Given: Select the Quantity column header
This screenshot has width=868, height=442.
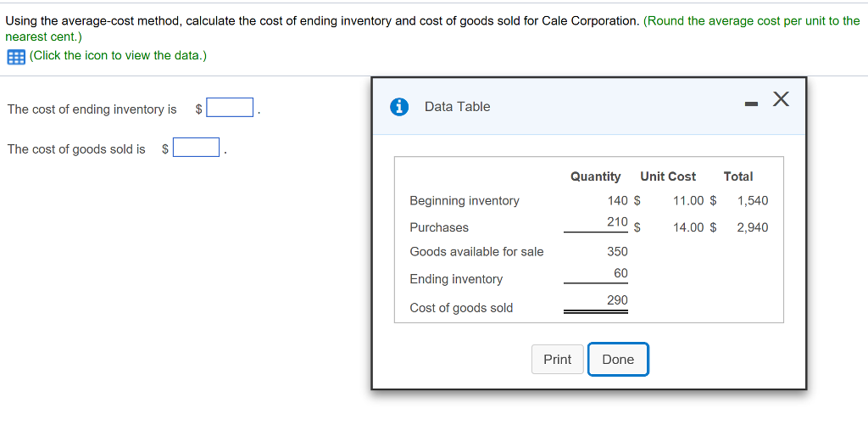Looking at the screenshot, I should coord(596,176).
